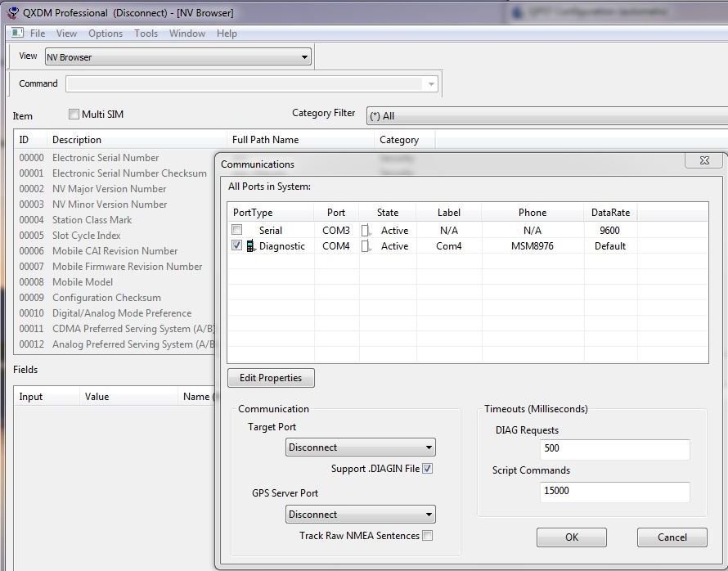
Task: Open the View menu
Action: click(x=66, y=34)
